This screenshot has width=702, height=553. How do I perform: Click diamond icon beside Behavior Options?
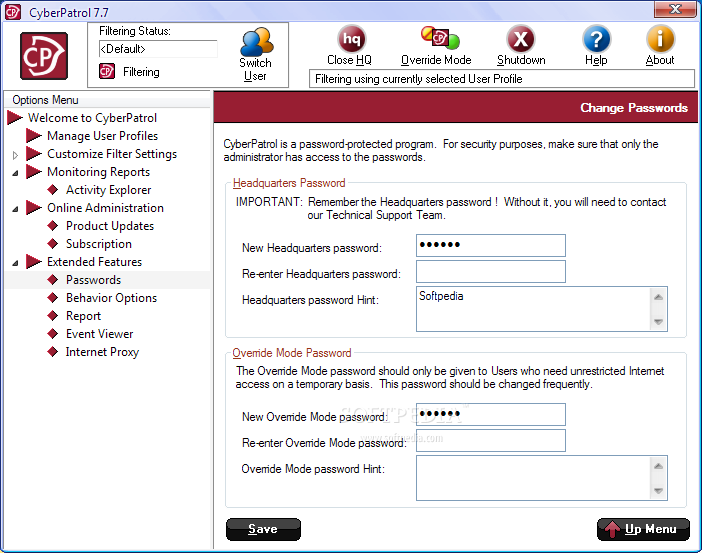point(53,298)
